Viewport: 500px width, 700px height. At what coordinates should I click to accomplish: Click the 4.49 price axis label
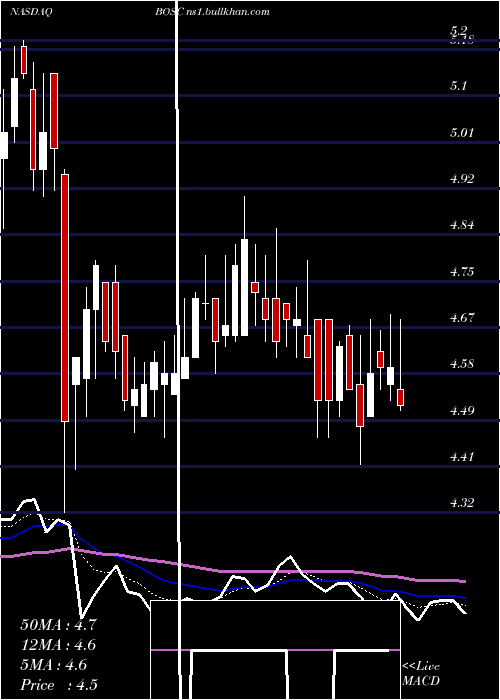tap(461, 410)
